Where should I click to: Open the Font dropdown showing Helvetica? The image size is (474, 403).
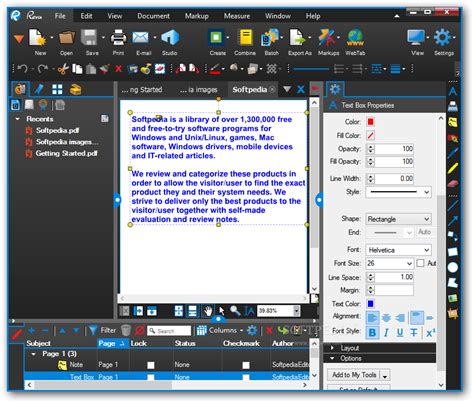(398, 250)
